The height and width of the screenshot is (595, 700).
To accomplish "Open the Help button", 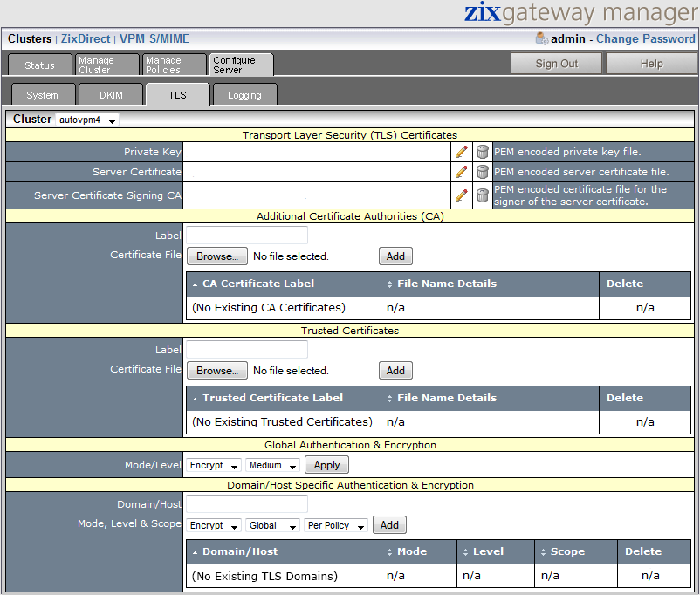I will (x=651, y=64).
